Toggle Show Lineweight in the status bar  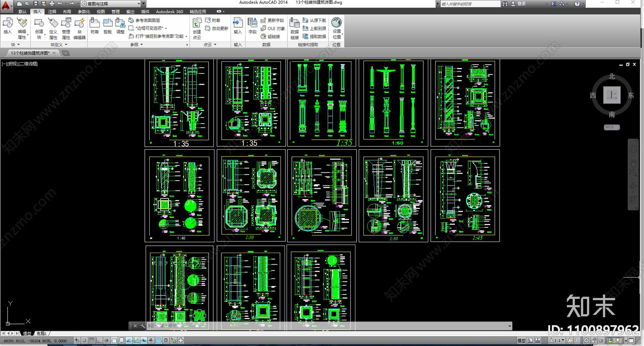[151, 340]
